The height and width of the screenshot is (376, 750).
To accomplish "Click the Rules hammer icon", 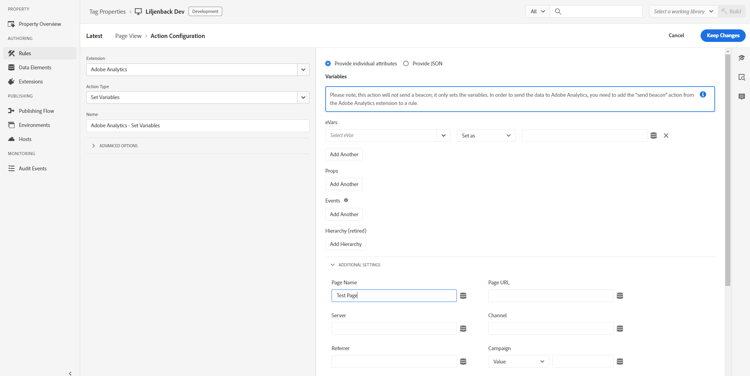I will click(11, 53).
